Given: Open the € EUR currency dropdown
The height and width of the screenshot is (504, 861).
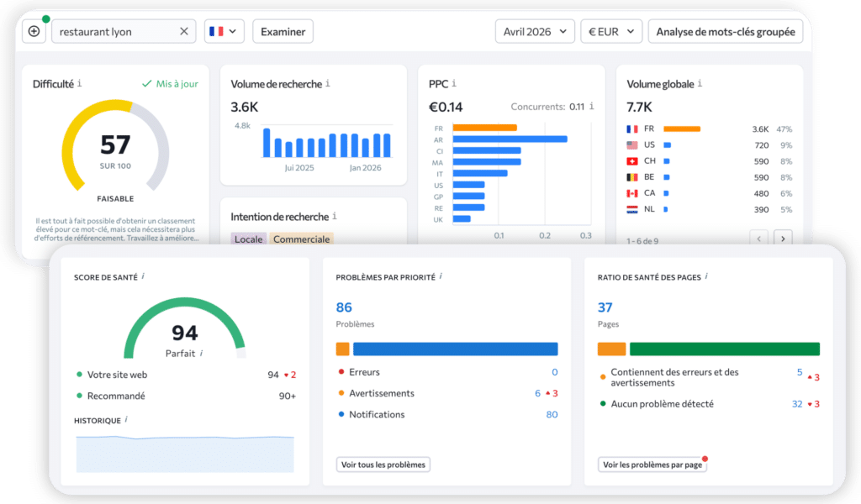Looking at the screenshot, I should [611, 31].
